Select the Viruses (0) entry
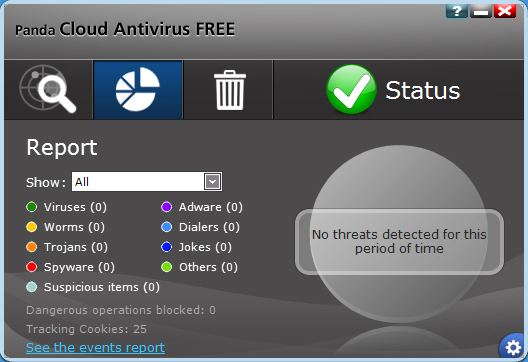This screenshot has width=528, height=362. (x=75, y=207)
